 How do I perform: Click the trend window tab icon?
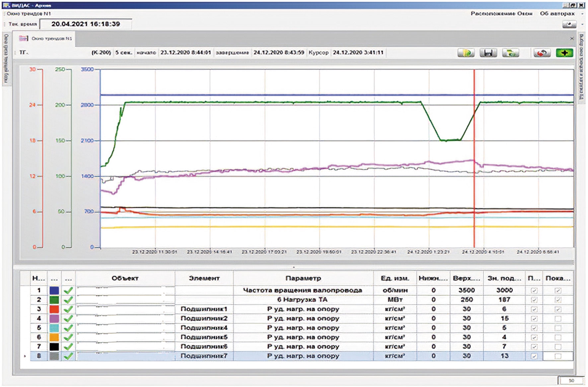point(23,38)
